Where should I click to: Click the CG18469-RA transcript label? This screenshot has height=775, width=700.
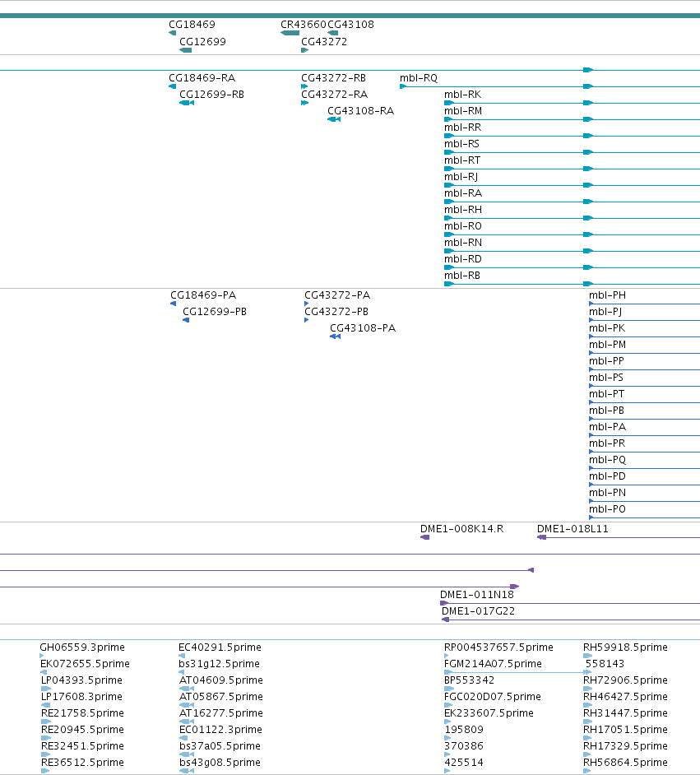click(x=202, y=77)
